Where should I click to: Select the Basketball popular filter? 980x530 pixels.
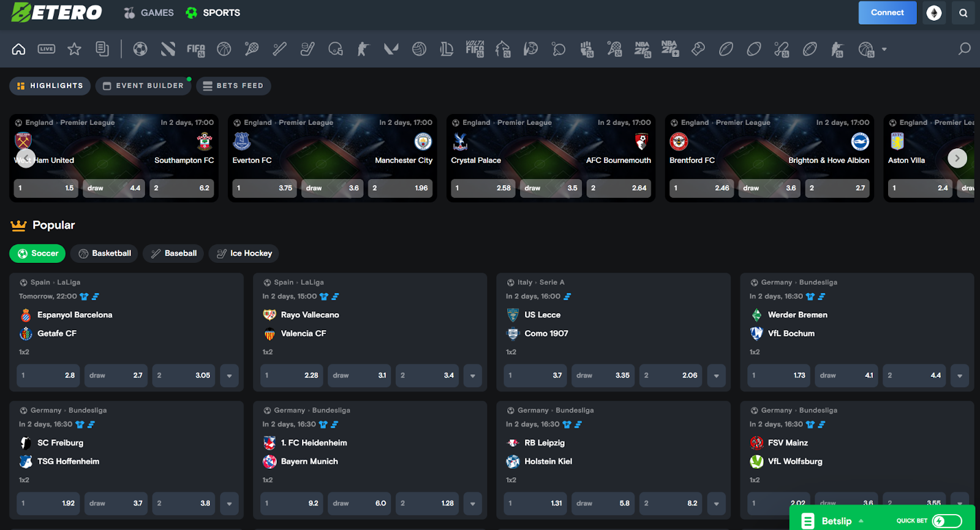coord(104,253)
